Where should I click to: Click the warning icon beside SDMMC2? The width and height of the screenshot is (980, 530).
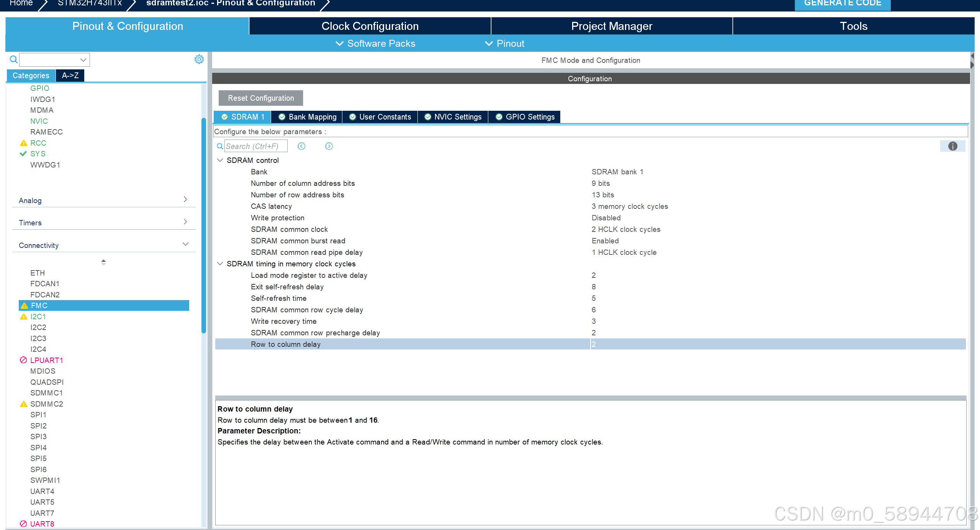[23, 404]
